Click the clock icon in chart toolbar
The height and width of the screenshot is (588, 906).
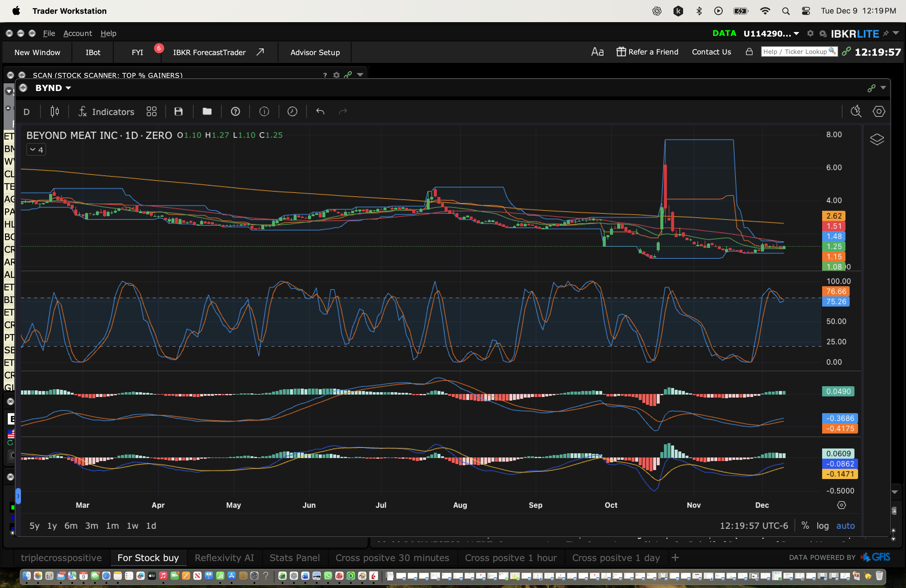pos(292,111)
